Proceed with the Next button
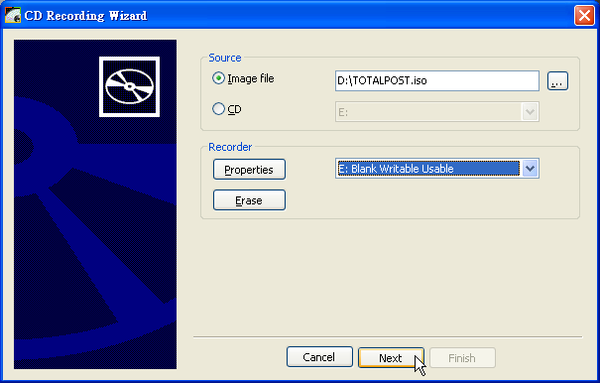 click(x=391, y=358)
